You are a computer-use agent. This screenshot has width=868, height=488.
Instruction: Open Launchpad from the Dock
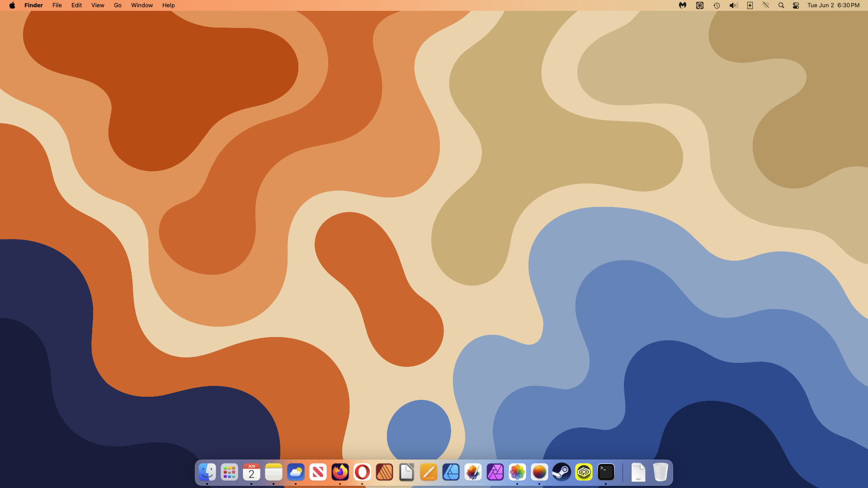coord(230,473)
